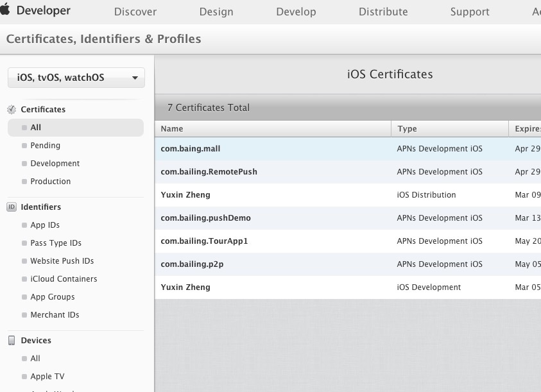Open iCloud Containers
This screenshot has height=392, width=541.
coord(64,279)
